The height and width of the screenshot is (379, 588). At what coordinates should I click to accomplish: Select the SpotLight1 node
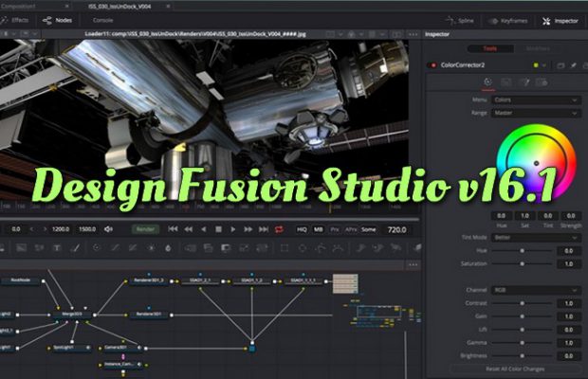coord(71,348)
